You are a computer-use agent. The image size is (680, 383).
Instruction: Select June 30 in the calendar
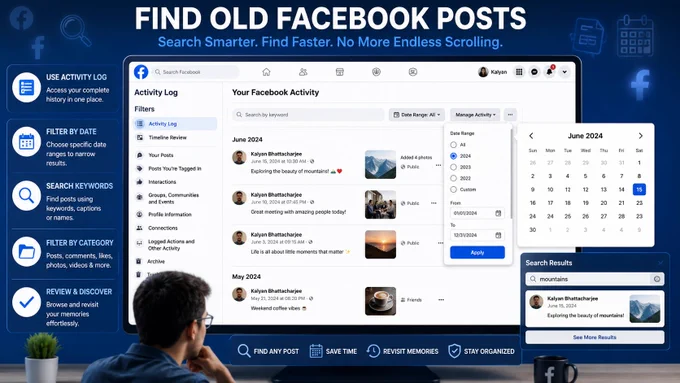click(x=533, y=230)
